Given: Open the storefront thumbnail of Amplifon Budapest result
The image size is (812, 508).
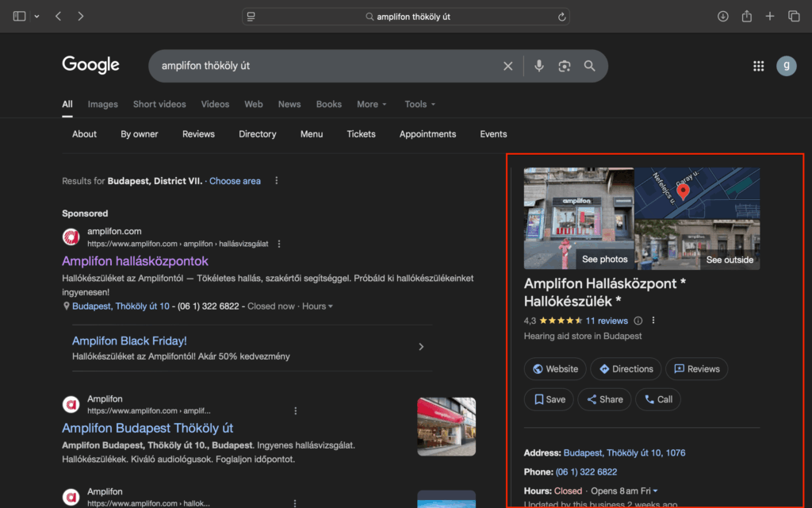Looking at the screenshot, I should (446, 426).
